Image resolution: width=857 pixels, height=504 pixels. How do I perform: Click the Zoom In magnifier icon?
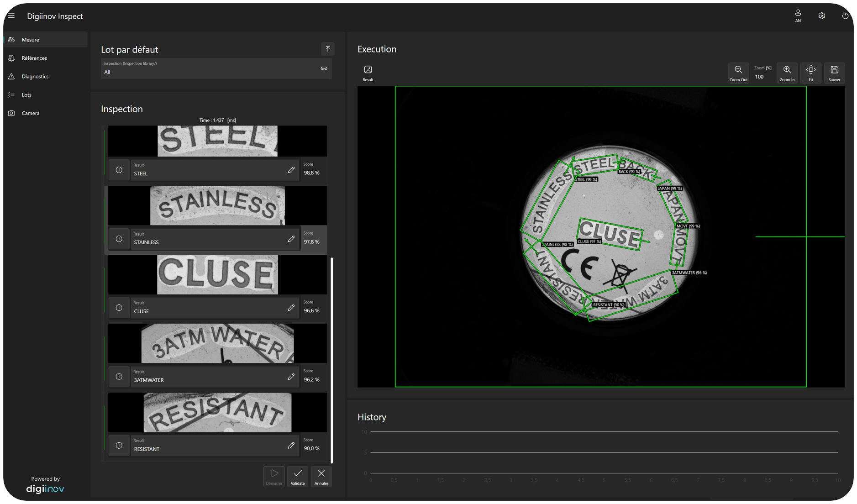[x=787, y=70]
